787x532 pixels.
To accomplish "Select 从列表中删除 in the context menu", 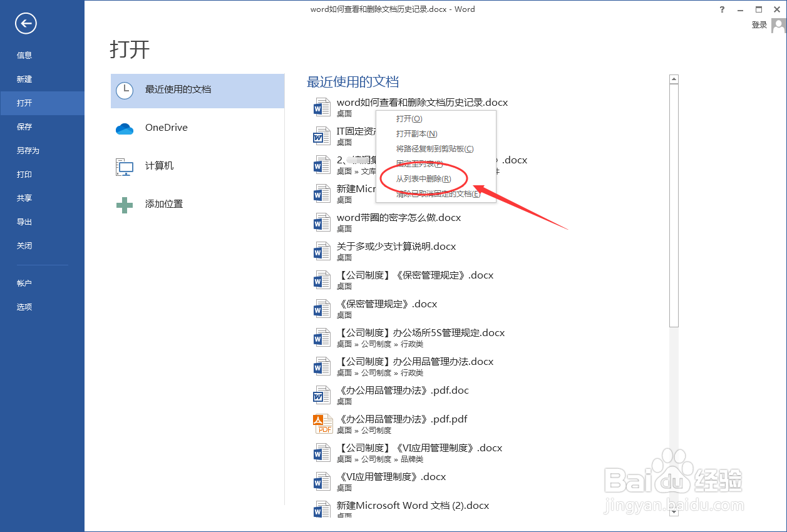I will tap(423, 178).
